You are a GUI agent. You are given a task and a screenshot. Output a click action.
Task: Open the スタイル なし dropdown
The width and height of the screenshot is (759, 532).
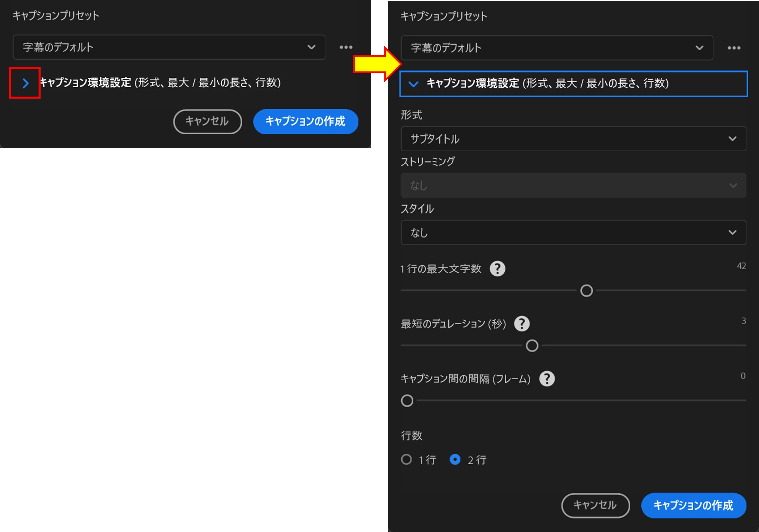573,232
